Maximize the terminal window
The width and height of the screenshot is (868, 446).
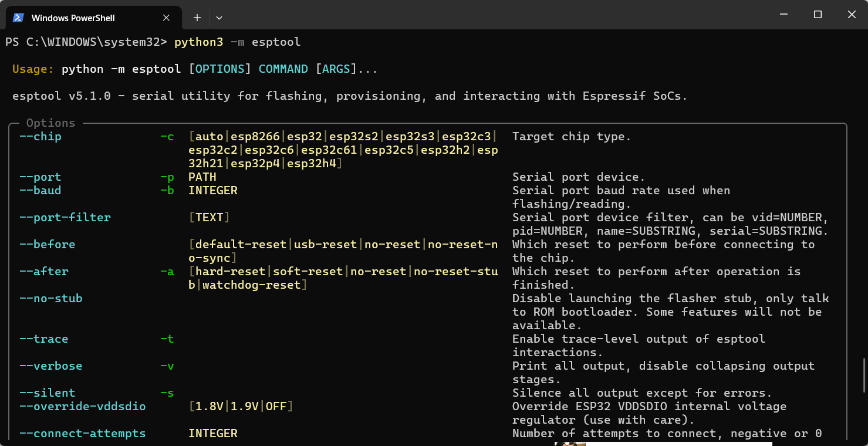tap(818, 15)
